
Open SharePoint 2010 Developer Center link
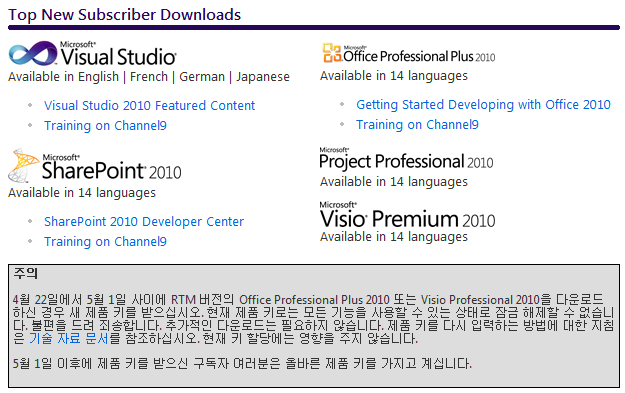(144, 222)
